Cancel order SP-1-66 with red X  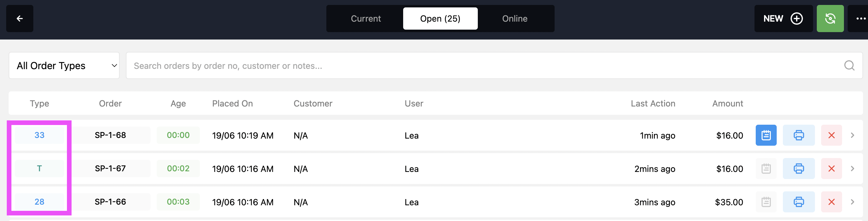[x=831, y=202]
